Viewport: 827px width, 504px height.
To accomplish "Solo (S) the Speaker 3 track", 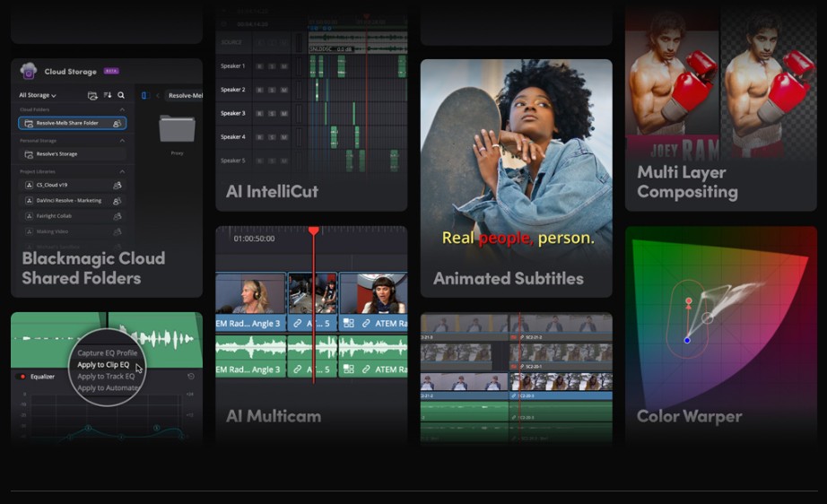I will tap(272, 114).
